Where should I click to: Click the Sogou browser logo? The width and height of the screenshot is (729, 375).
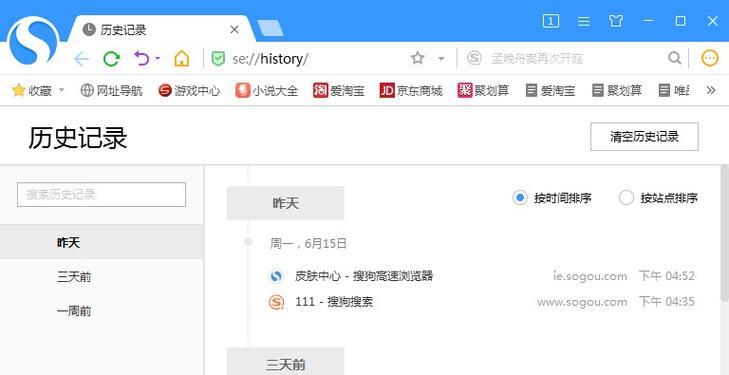(x=33, y=41)
